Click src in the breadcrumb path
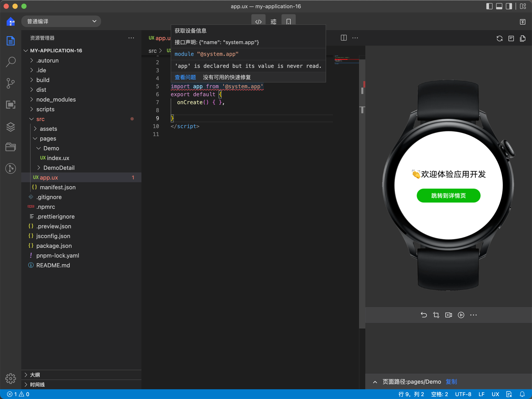The width and height of the screenshot is (532, 399). (153, 51)
